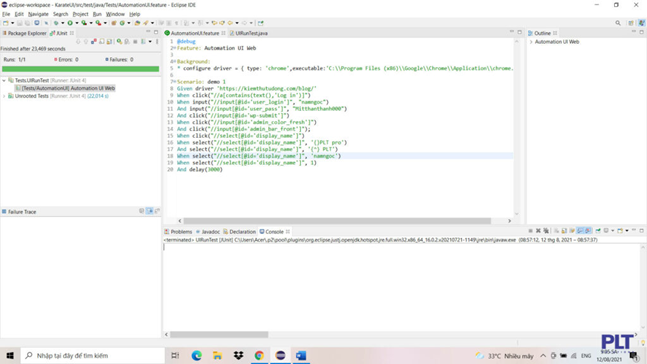Click the Open Perspective icon at top right

tap(630, 23)
